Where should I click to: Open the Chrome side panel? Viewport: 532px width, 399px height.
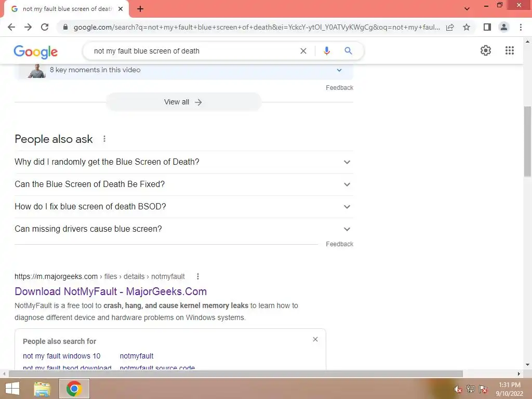tap(487, 27)
